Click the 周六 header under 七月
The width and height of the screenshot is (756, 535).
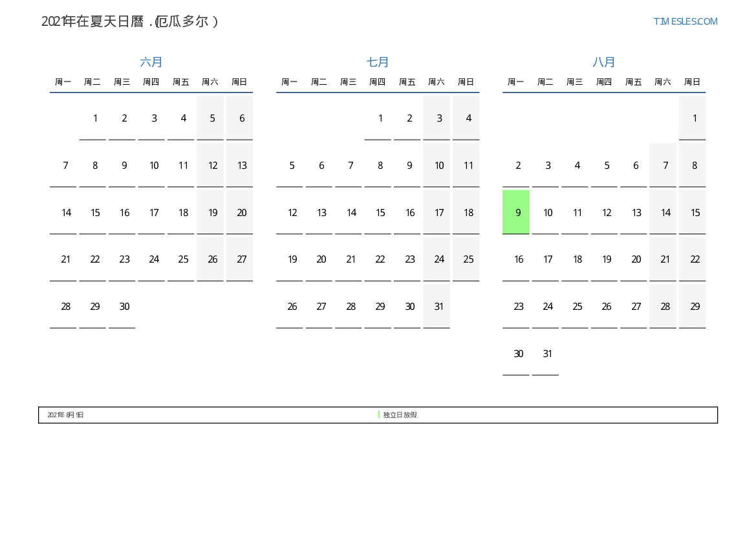(x=436, y=82)
